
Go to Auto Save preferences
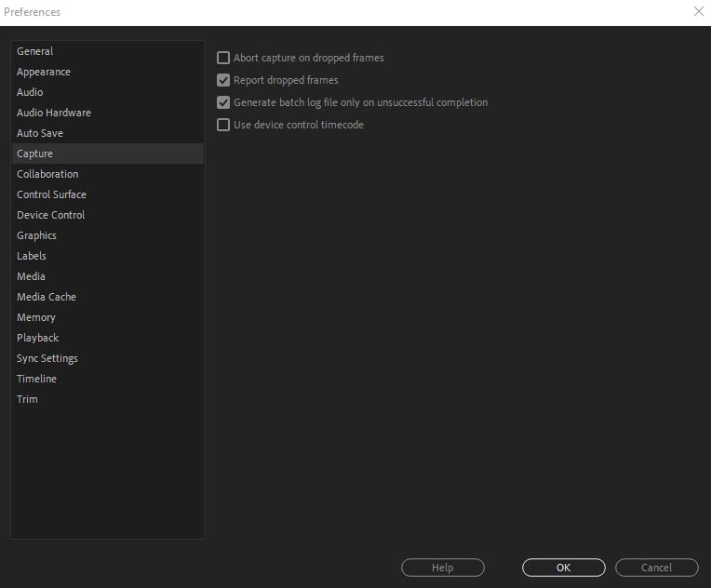pos(108,133)
